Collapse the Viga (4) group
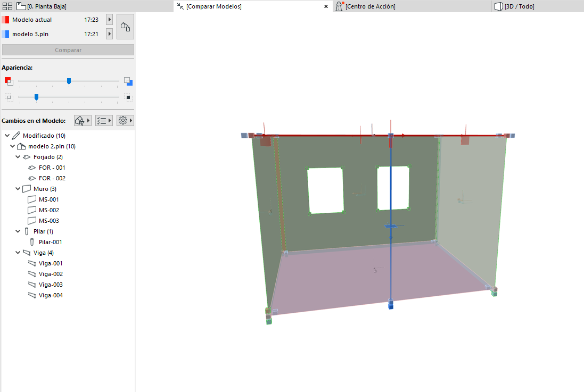The height and width of the screenshot is (392, 584). 18,253
